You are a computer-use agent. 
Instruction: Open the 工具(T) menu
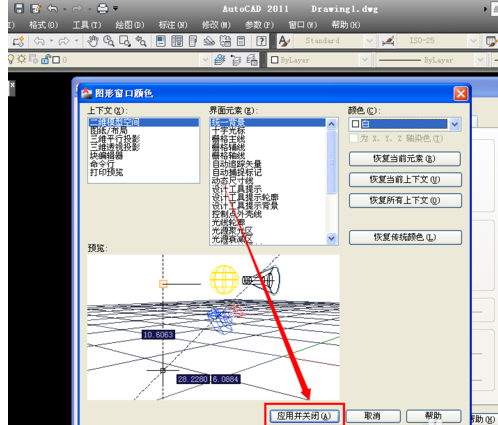tap(87, 25)
